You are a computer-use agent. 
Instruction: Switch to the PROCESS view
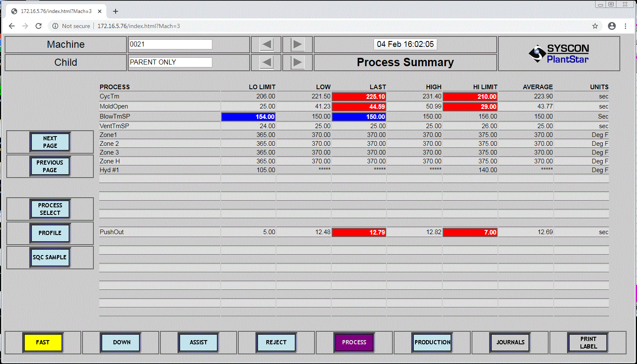click(354, 342)
